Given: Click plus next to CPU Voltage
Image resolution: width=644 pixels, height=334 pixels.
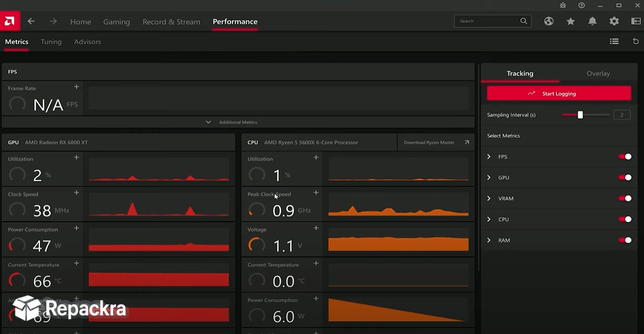Looking at the screenshot, I should click(x=316, y=228).
